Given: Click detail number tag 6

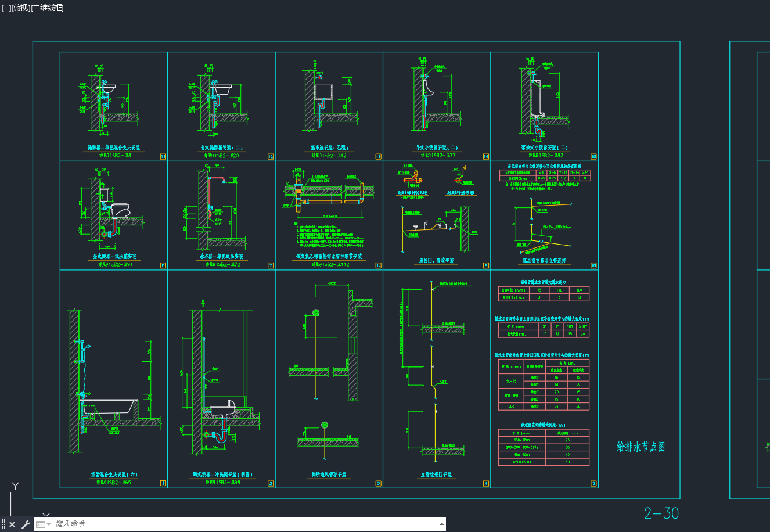Looking at the screenshot, I should pyautogui.click(x=163, y=265).
